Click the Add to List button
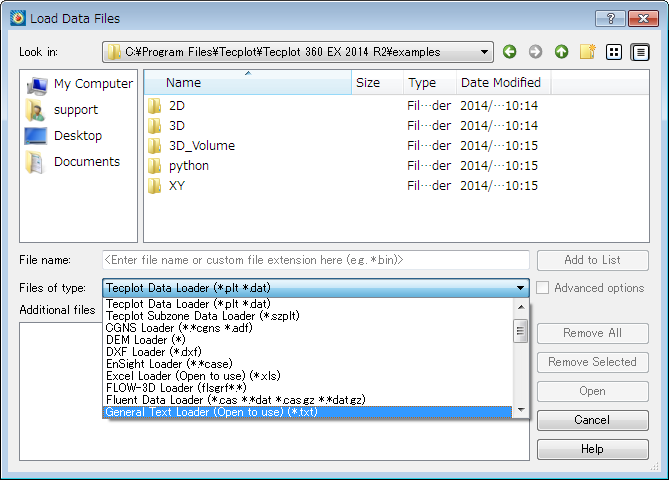Screen dimensions: 670x481 coord(593,260)
